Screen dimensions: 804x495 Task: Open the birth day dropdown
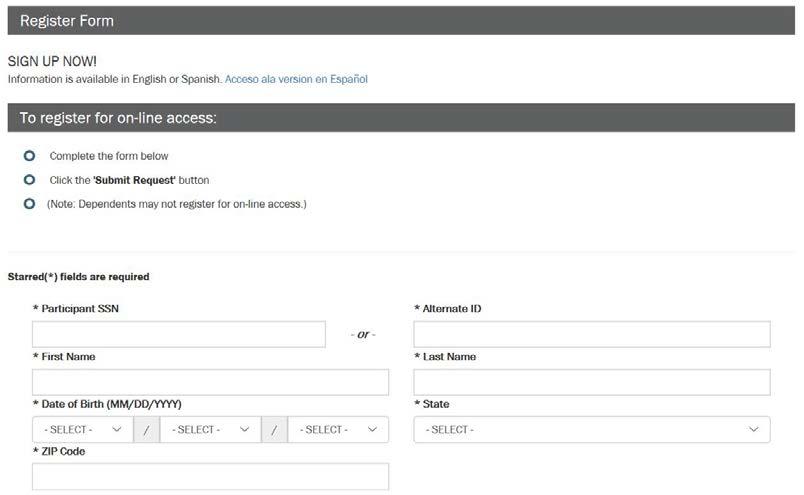click(210, 429)
